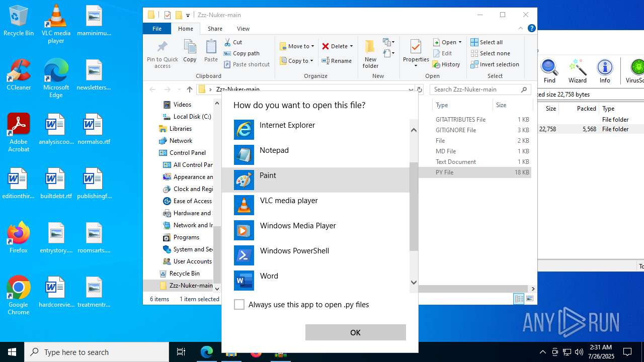Open the Wizard tool in background window
644x362 pixels.
pos(578,71)
